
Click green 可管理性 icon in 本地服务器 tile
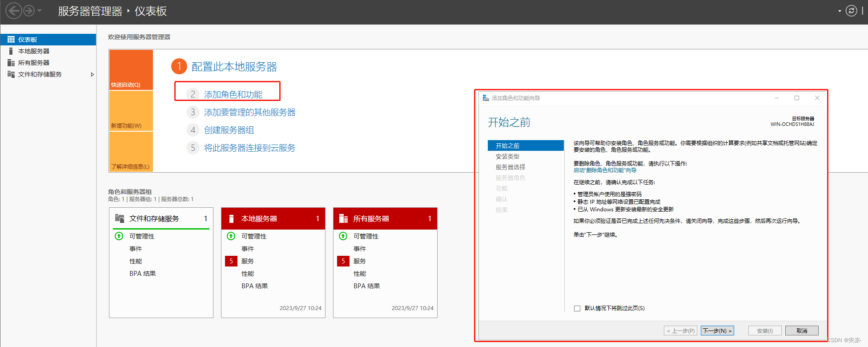point(231,236)
